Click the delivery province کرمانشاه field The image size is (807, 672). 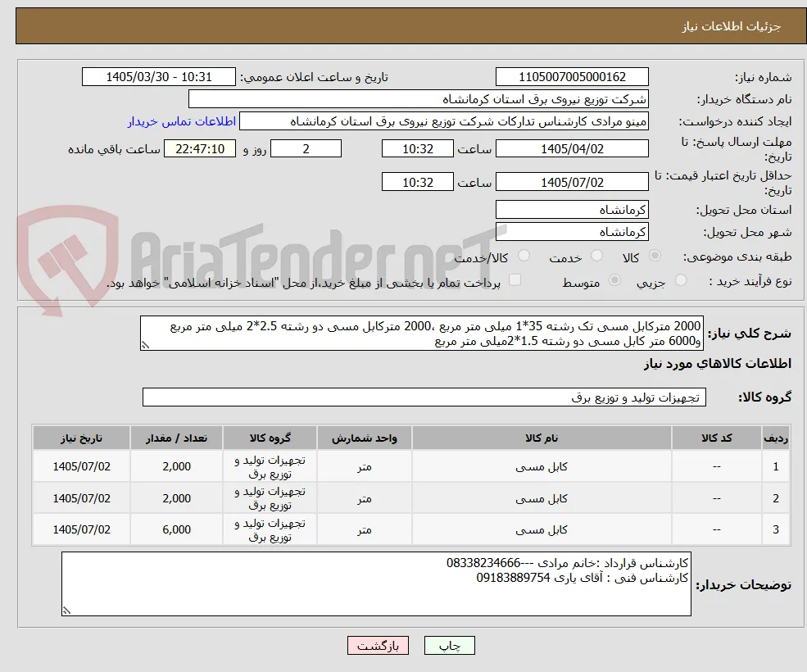click(572, 210)
